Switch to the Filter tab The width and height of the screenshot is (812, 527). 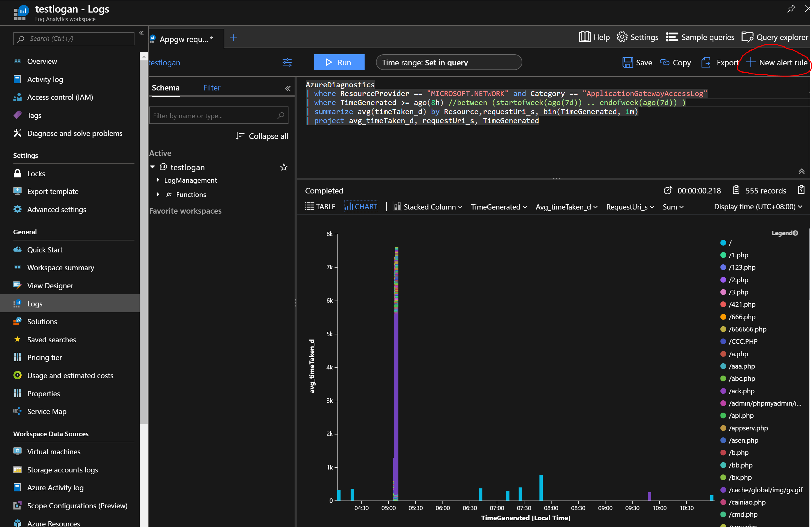click(211, 88)
